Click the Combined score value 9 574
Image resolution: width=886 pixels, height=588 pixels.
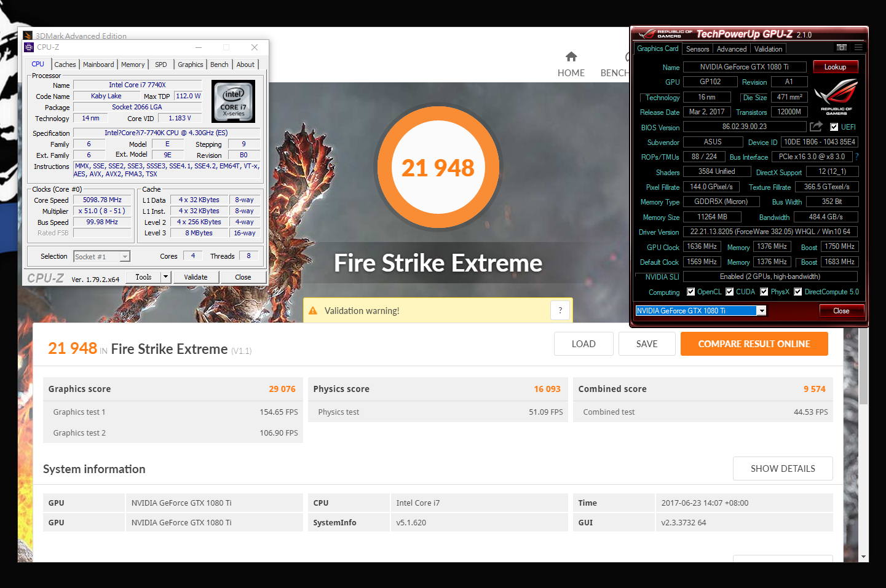pyautogui.click(x=814, y=389)
